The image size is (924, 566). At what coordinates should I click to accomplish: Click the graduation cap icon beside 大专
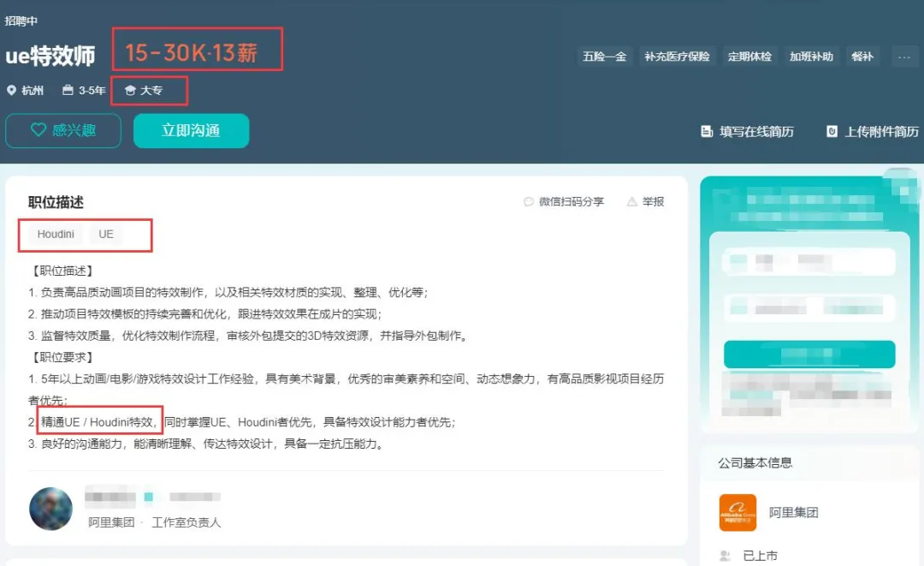(x=130, y=90)
